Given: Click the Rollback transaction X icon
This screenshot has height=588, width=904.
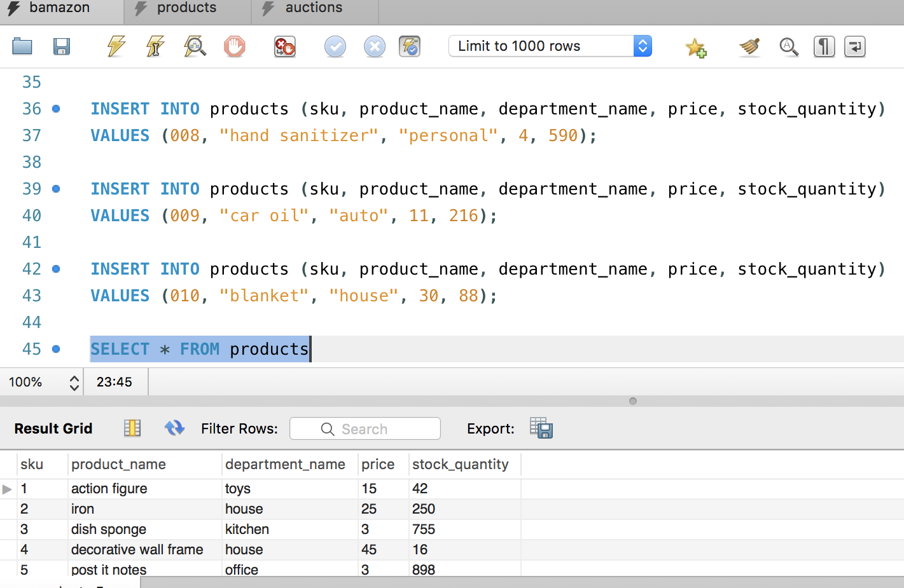Looking at the screenshot, I should click(x=374, y=46).
